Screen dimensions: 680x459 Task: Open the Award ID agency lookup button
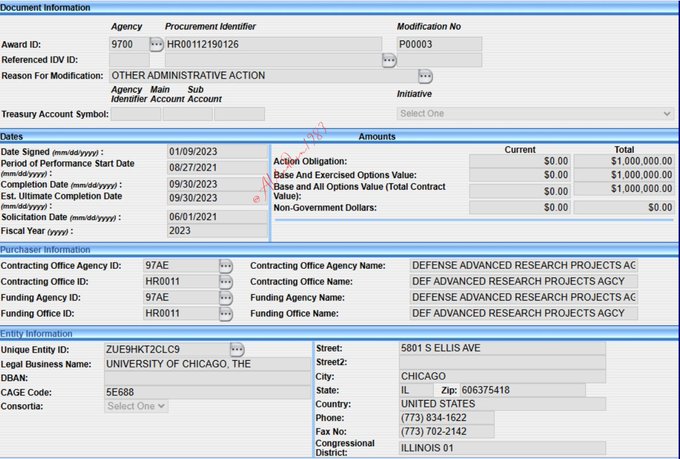[x=156, y=44]
